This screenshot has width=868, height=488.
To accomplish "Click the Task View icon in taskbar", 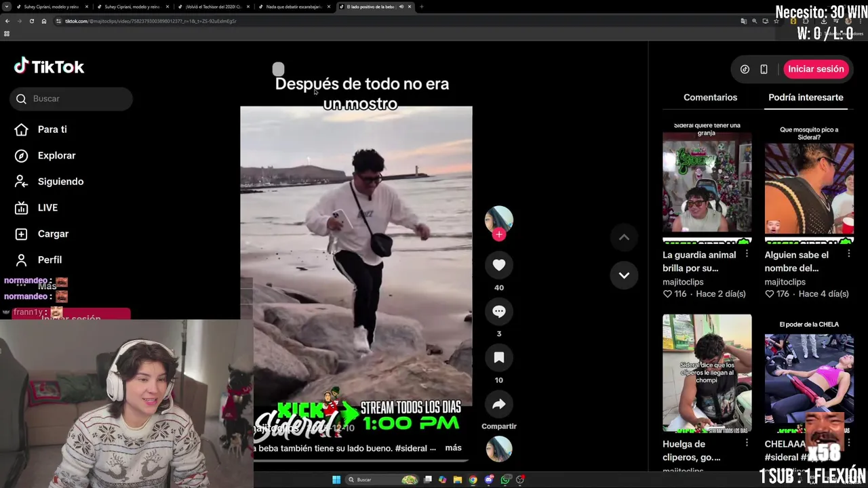I will click(x=428, y=480).
